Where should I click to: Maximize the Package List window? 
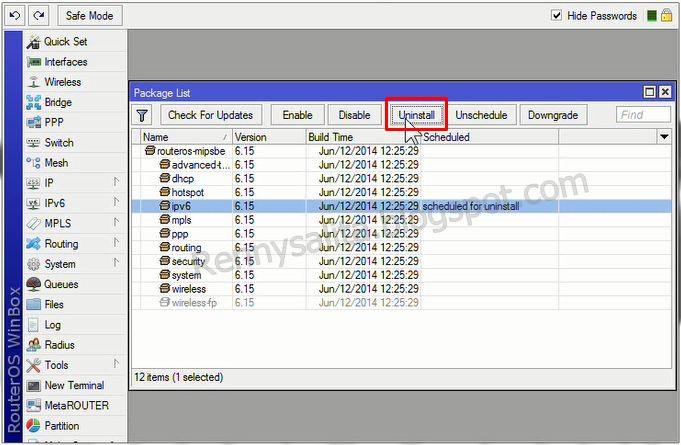650,92
